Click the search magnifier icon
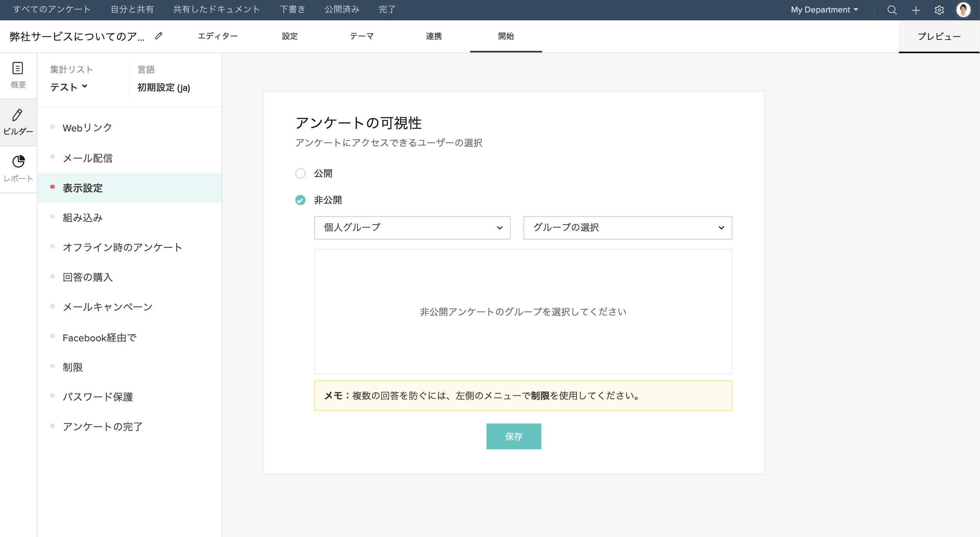 [x=892, y=10]
